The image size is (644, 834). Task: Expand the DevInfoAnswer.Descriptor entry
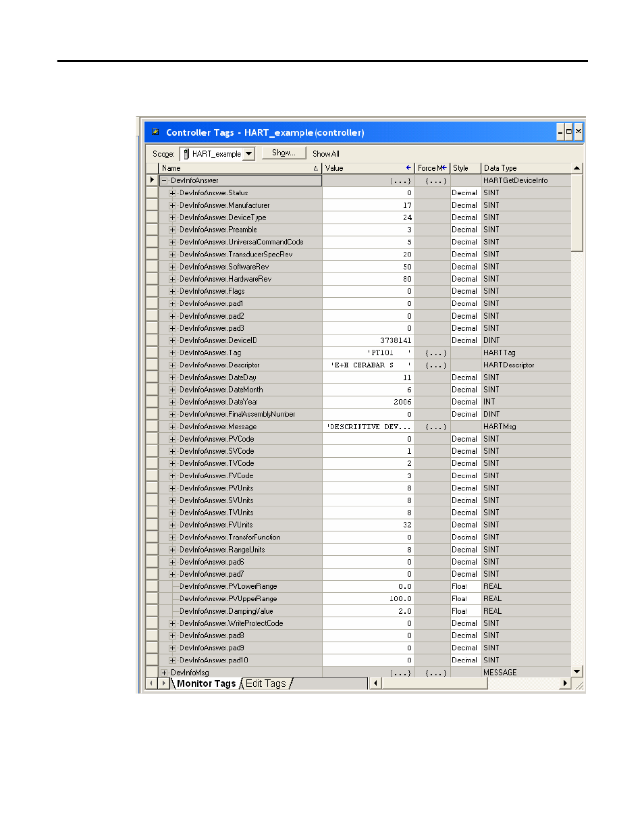point(173,365)
